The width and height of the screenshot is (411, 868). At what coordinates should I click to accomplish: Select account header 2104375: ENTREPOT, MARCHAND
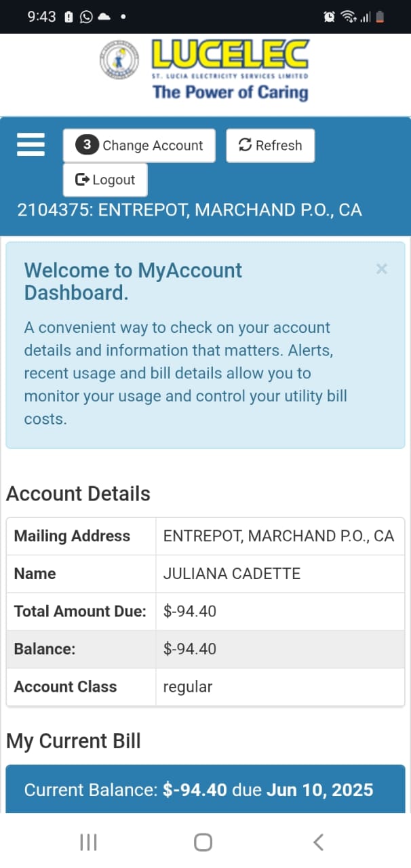coord(190,210)
